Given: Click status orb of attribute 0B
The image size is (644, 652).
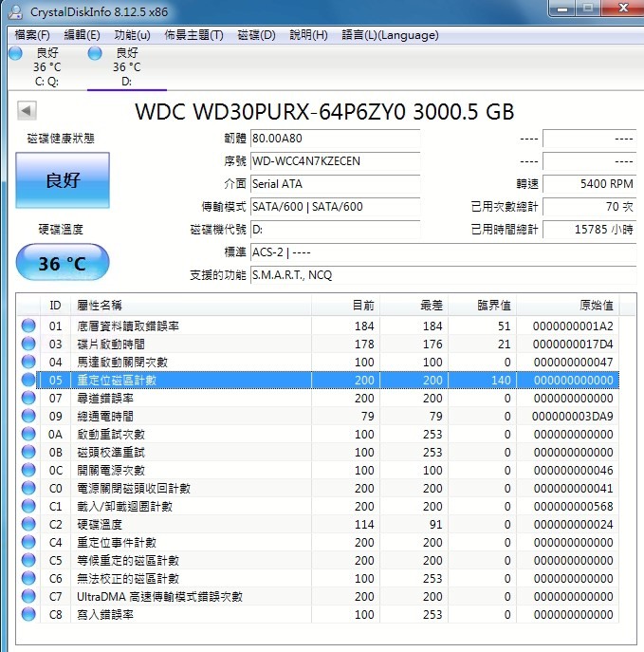Looking at the screenshot, I should tap(28, 452).
